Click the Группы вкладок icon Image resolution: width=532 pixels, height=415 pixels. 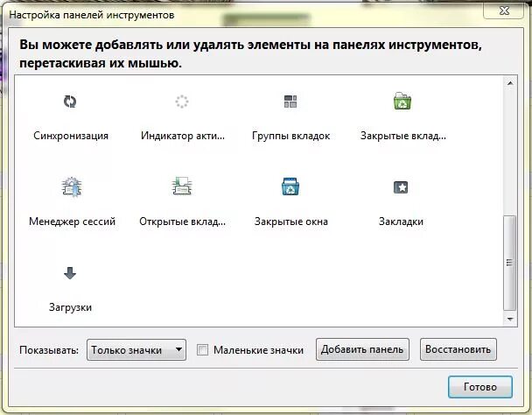click(290, 102)
